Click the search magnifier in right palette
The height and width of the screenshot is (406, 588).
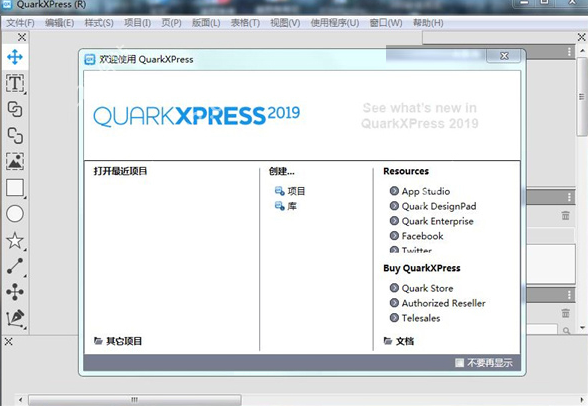(566, 331)
